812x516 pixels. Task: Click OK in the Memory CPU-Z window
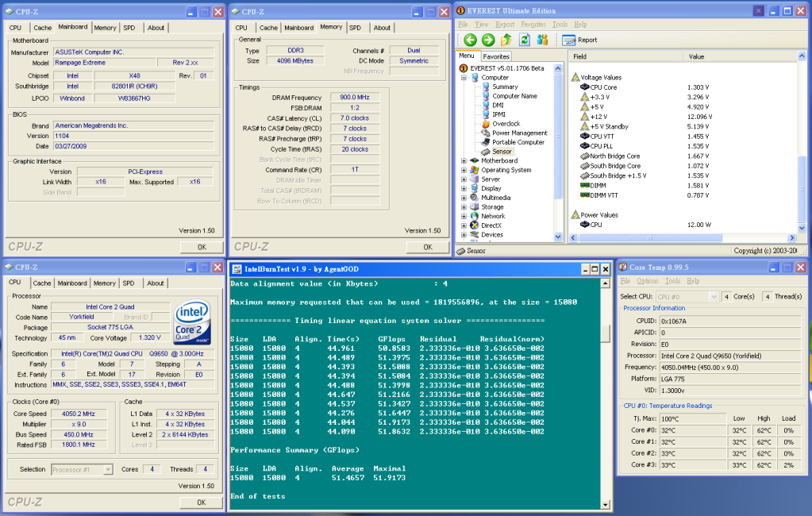(x=428, y=247)
